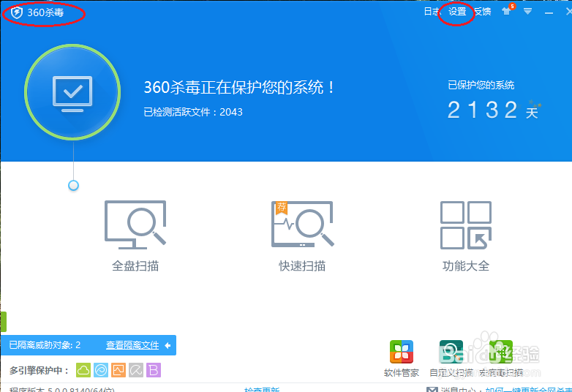Click the 全盘扫描 label

pyautogui.click(x=135, y=265)
